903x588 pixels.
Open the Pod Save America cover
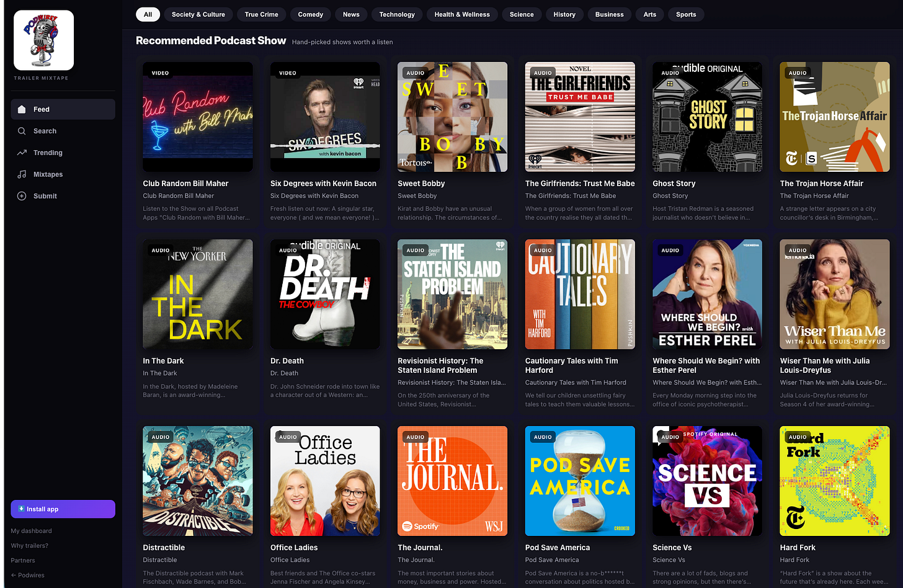(x=580, y=481)
